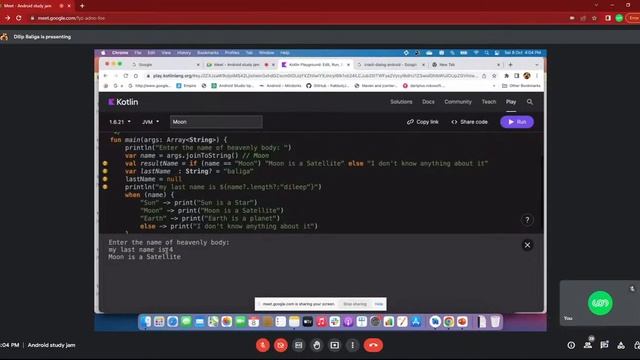Open the GitHub bookmark
Image resolution: width=640 pixels, height=360 pixels.
tap(327, 86)
